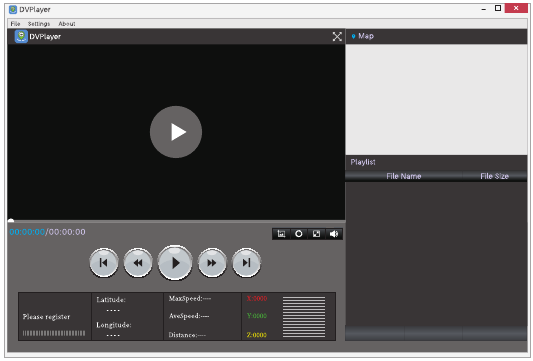This screenshot has height=361, width=533.
Task: Click the large center play overlay
Action: tap(176, 132)
